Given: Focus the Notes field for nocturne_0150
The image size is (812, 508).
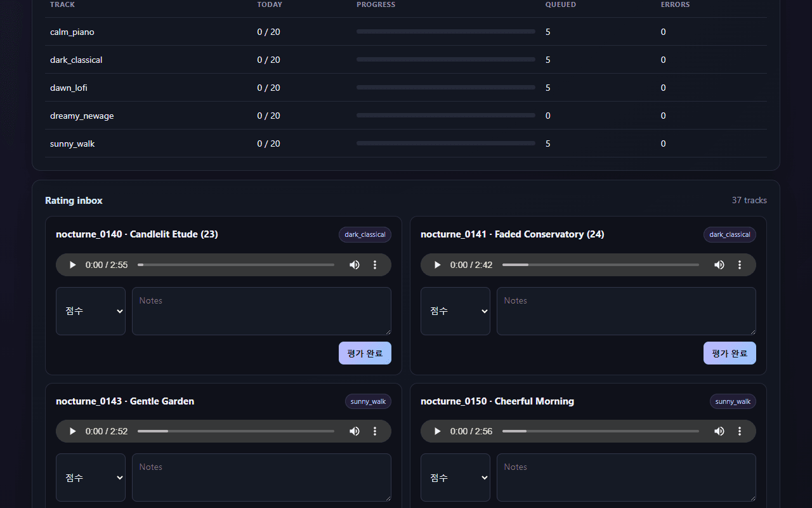Looking at the screenshot, I should pyautogui.click(x=626, y=478).
